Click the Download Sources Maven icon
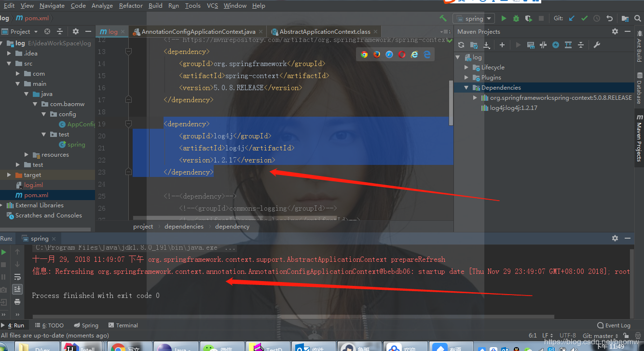The image size is (644, 351). tap(486, 45)
